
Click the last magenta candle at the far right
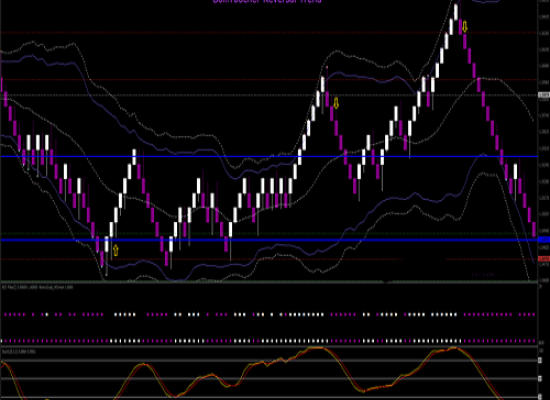[x=534, y=229]
